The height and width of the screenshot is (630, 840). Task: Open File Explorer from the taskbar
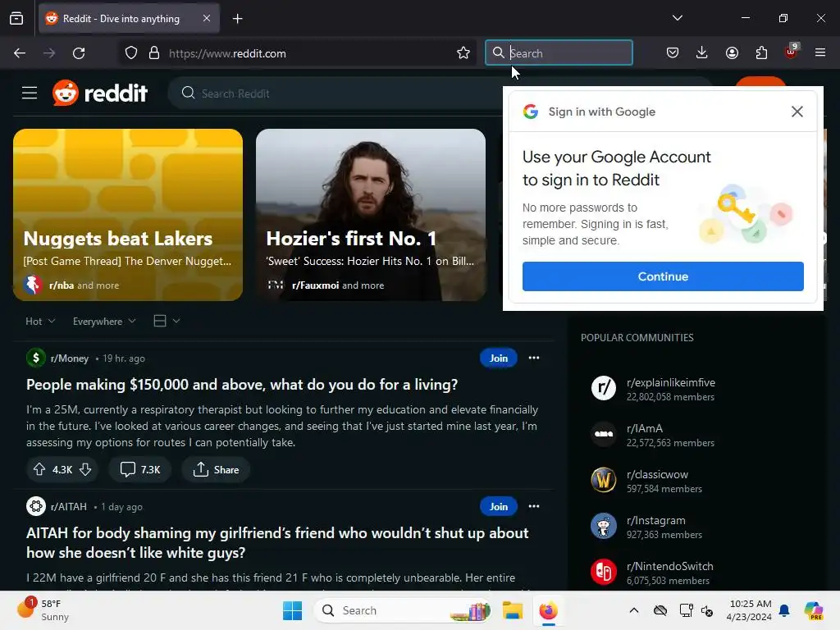[x=513, y=610]
